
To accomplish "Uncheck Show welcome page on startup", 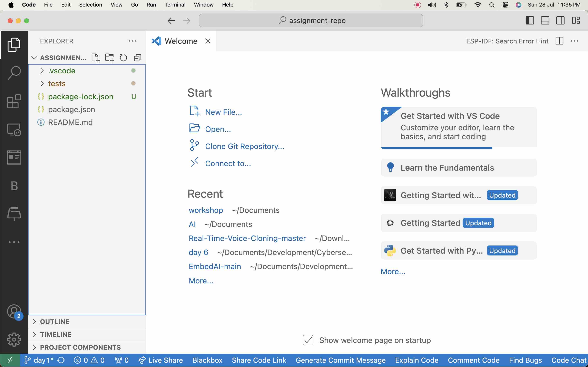I will [x=308, y=340].
